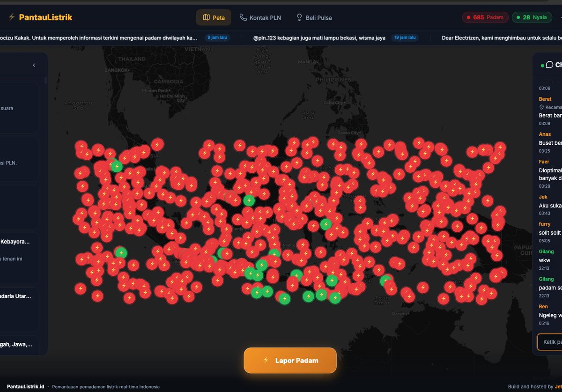
Task: Click chat message 'solit solit'
Action: click(x=550, y=232)
